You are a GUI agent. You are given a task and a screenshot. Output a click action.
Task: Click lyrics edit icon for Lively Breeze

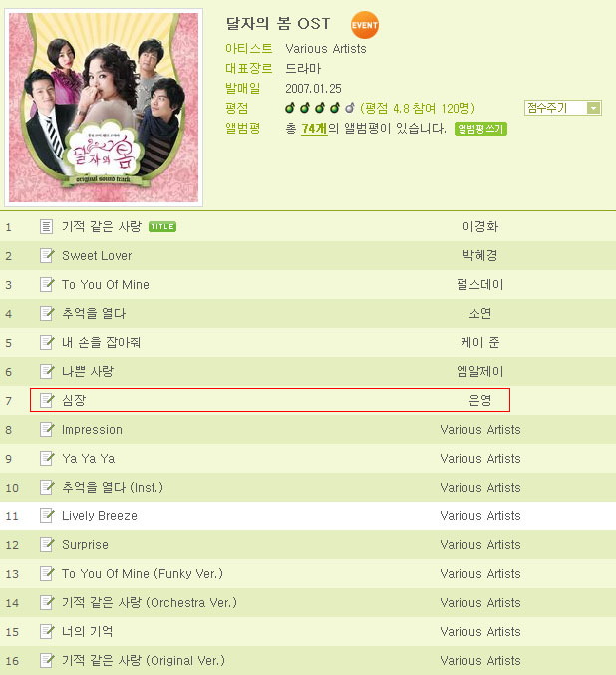[x=47, y=515]
